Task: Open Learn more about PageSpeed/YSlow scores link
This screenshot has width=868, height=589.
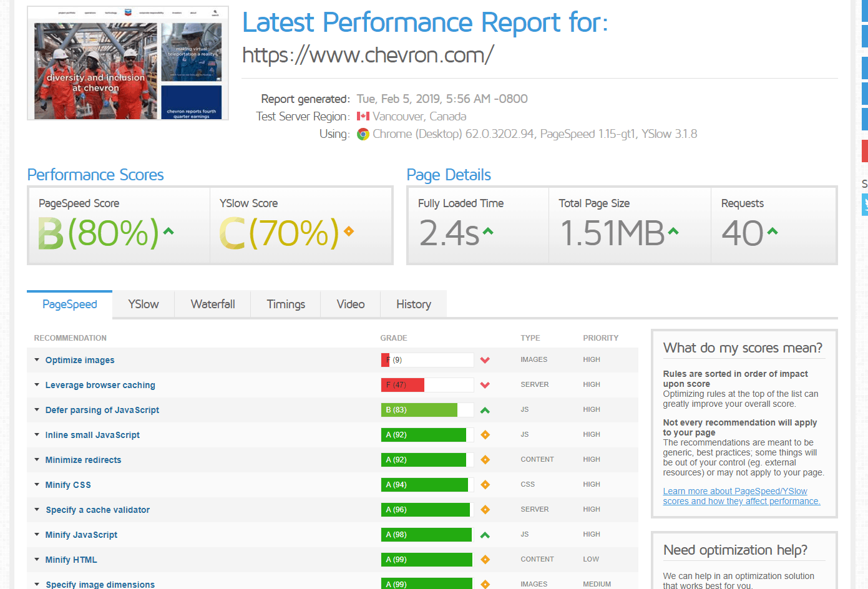Action: pyautogui.click(x=741, y=496)
